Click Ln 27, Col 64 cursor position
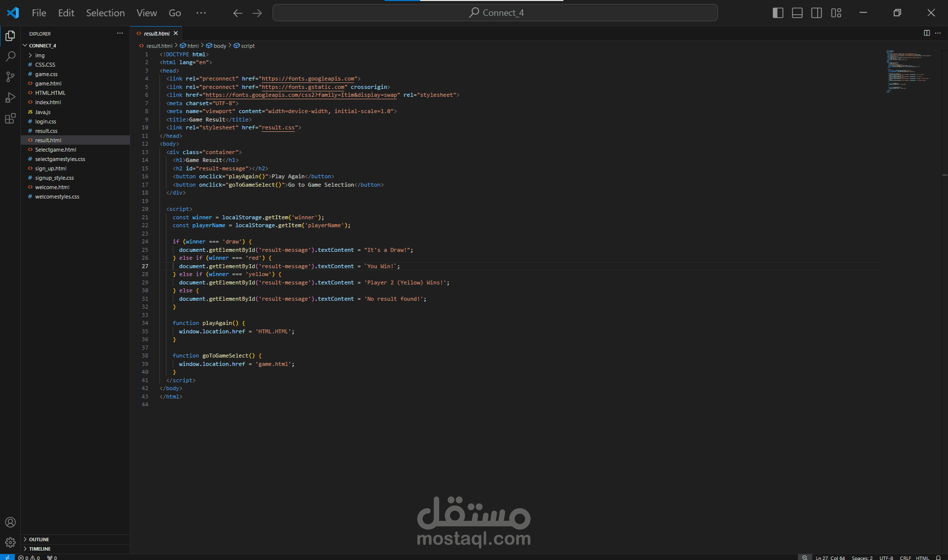The height and width of the screenshot is (560, 948). pos(830,558)
